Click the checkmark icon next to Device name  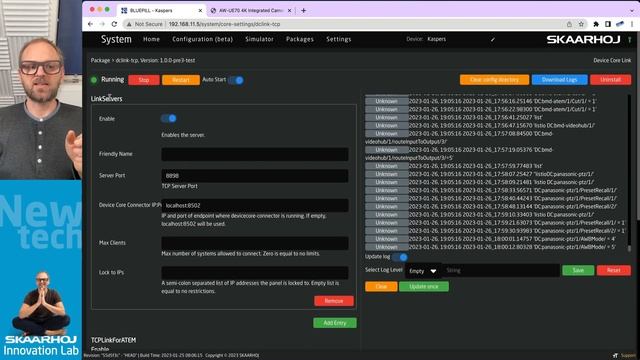tap(493, 40)
